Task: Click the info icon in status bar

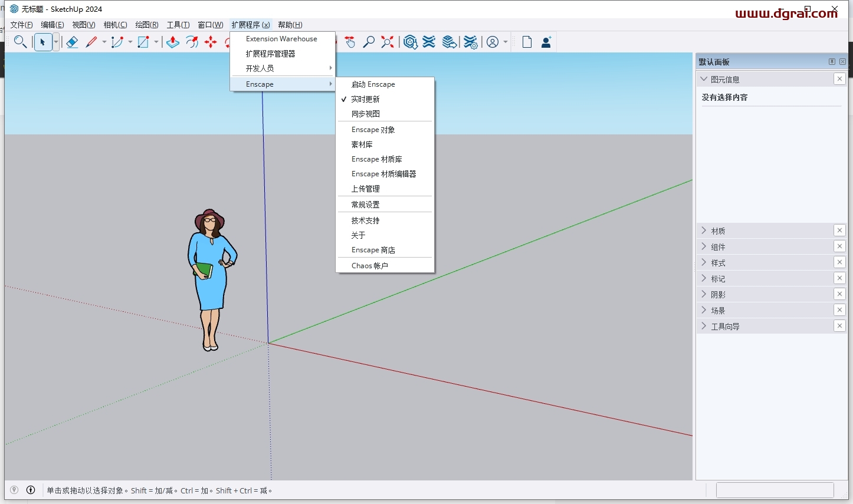Action: tap(31, 490)
